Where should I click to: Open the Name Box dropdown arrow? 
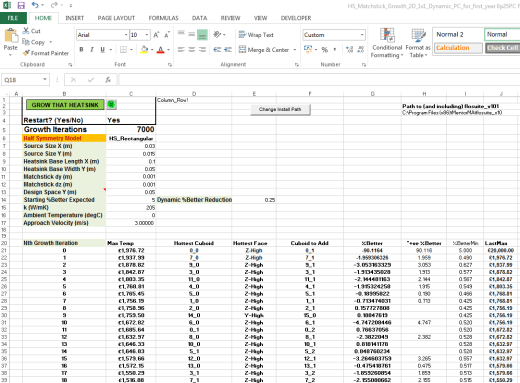(x=45, y=80)
